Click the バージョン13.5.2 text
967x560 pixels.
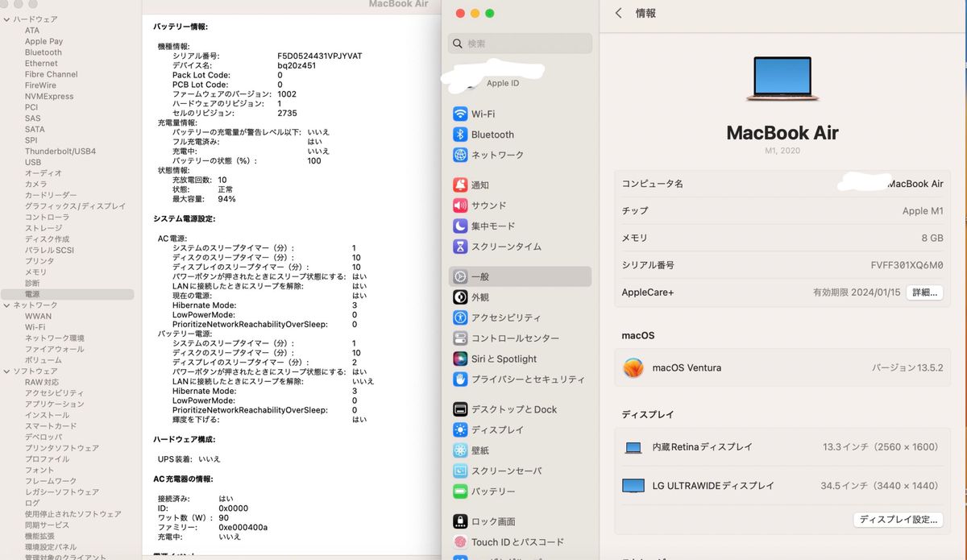coord(907,368)
